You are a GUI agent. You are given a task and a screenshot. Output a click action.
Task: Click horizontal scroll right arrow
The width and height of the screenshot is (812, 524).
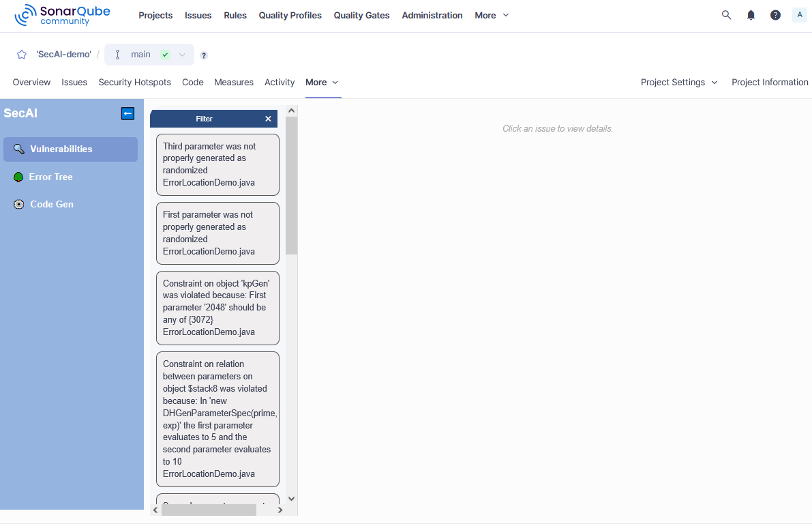[280, 510]
